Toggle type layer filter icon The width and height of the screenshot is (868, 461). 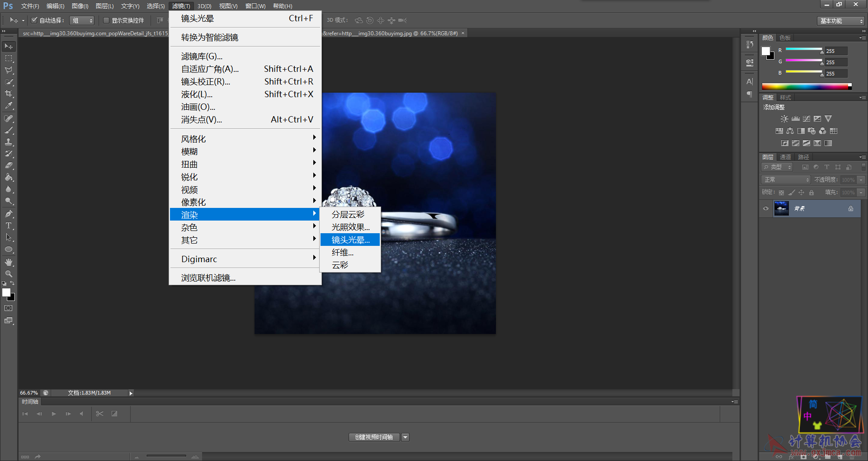(x=827, y=167)
